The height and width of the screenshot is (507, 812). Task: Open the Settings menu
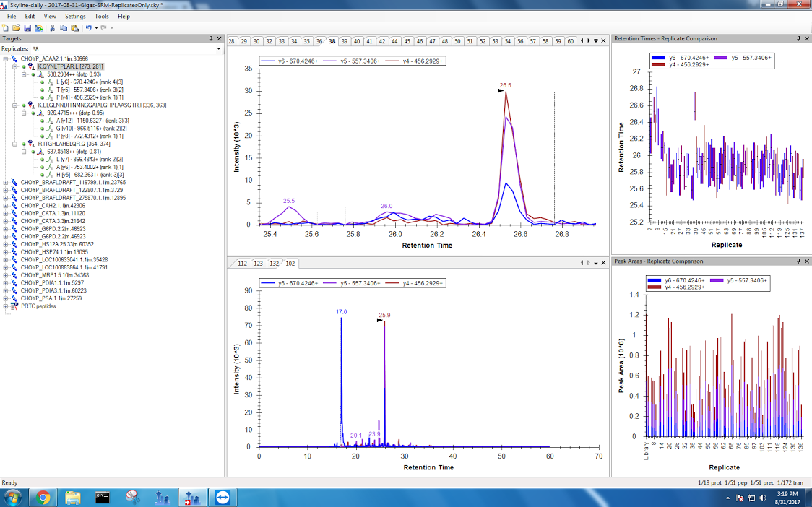[x=74, y=16]
